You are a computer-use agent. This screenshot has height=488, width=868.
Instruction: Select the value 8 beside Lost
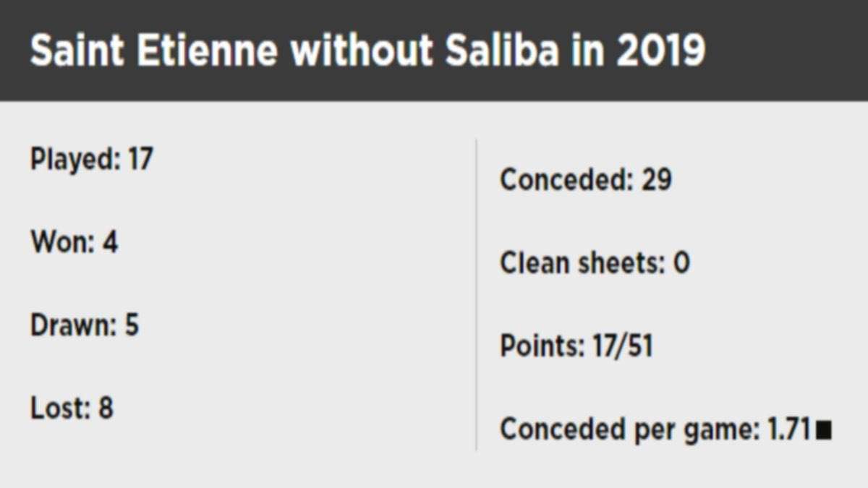106,408
